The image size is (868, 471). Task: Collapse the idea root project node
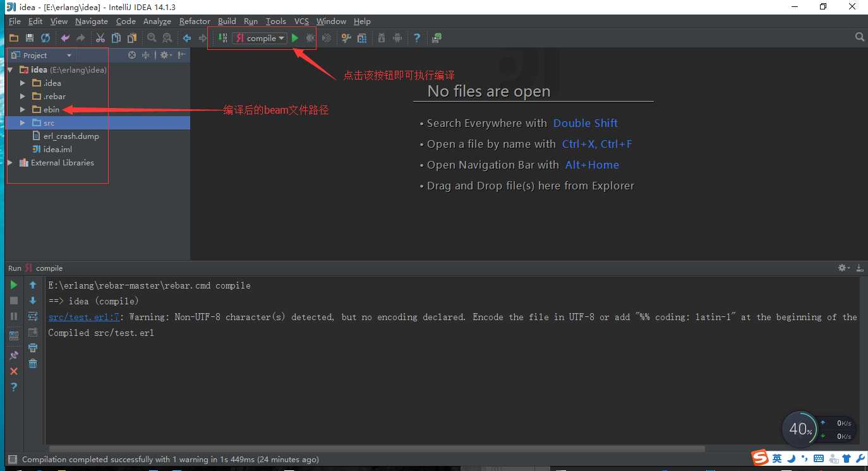pos(10,70)
